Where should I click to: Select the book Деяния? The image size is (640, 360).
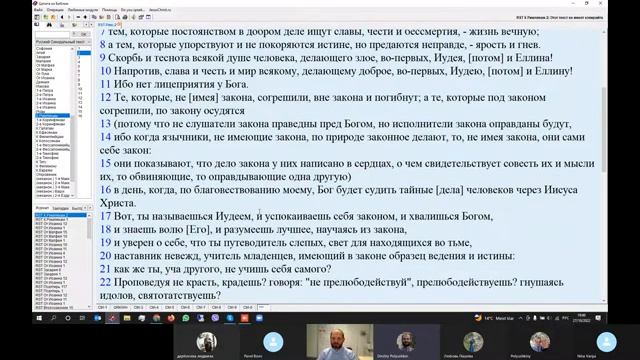tap(43, 82)
